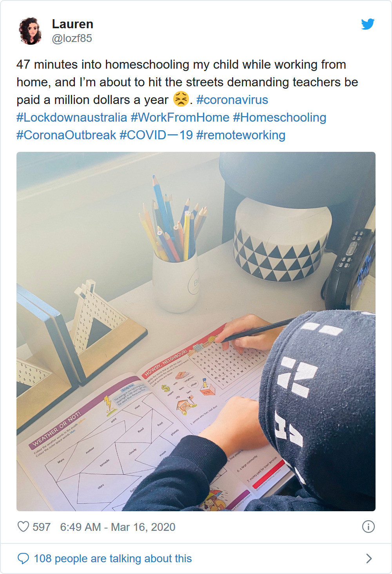Open the tweet info icon
This screenshot has height=574, width=392.
click(368, 527)
